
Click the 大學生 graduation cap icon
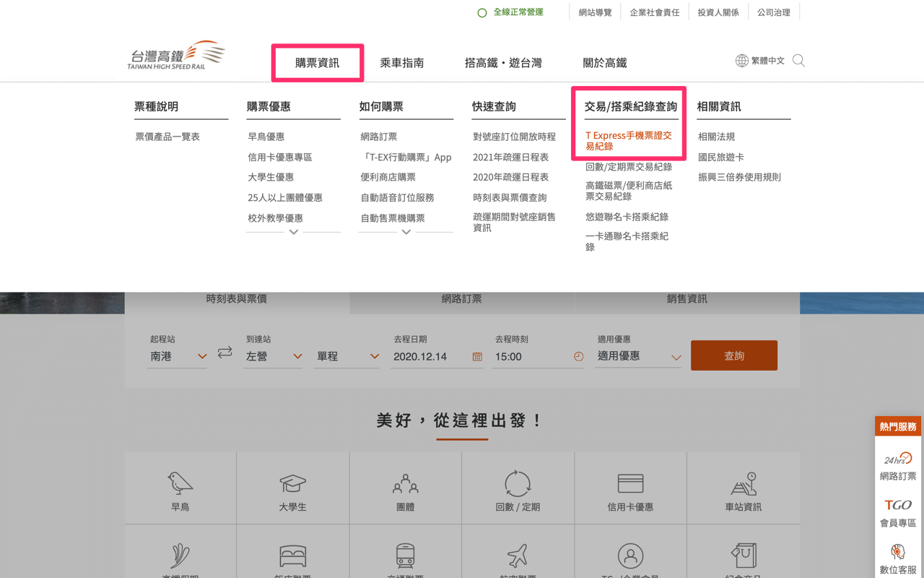[x=292, y=483]
